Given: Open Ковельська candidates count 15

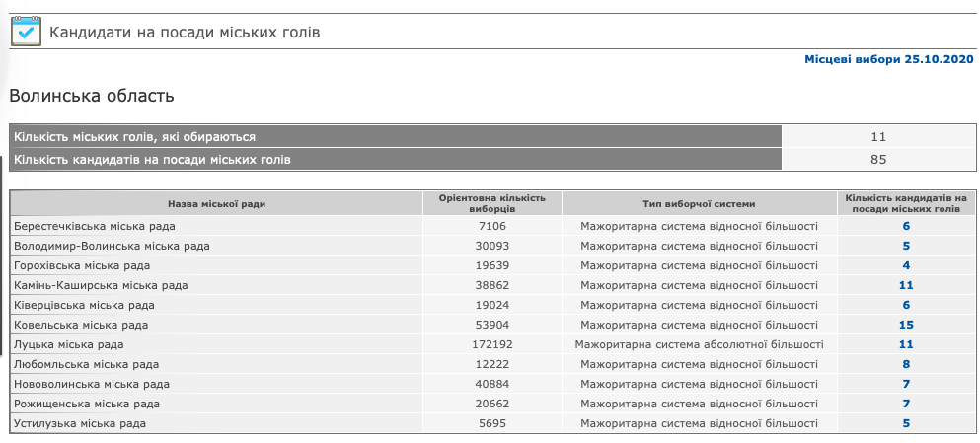Looking at the screenshot, I should point(905,325).
